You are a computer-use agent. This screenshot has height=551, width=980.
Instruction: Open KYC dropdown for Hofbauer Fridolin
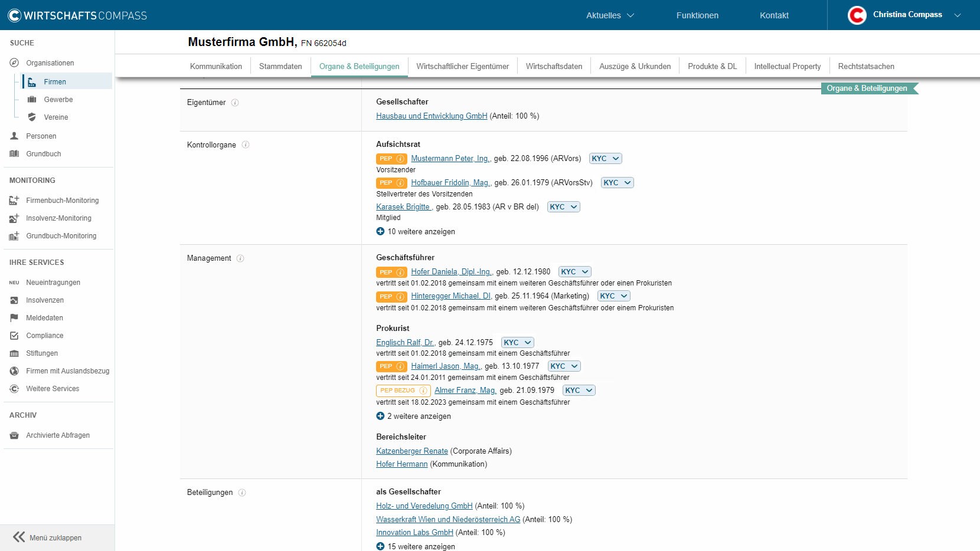pyautogui.click(x=618, y=183)
